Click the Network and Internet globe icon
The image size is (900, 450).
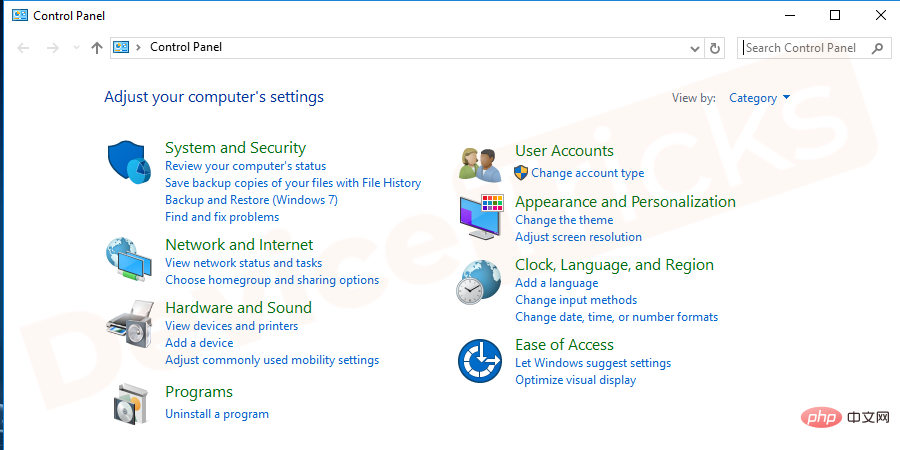130,259
